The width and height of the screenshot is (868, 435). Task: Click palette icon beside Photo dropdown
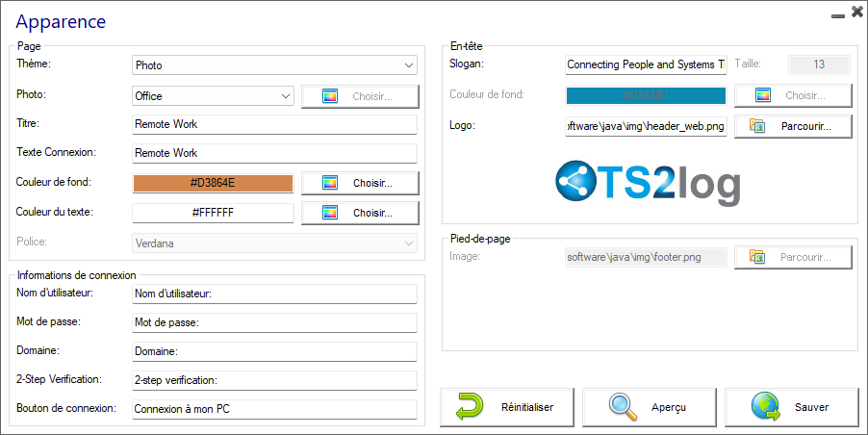tap(330, 96)
